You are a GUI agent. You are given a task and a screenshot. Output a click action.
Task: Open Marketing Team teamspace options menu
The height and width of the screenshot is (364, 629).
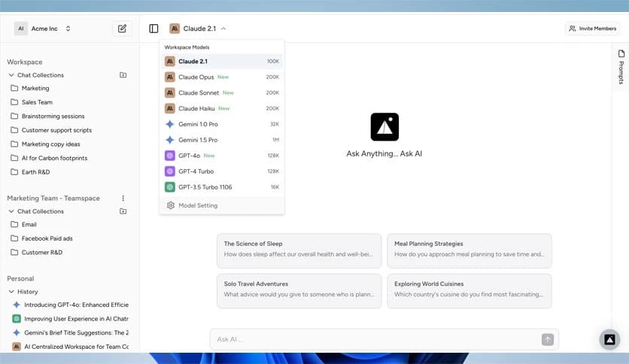123,198
